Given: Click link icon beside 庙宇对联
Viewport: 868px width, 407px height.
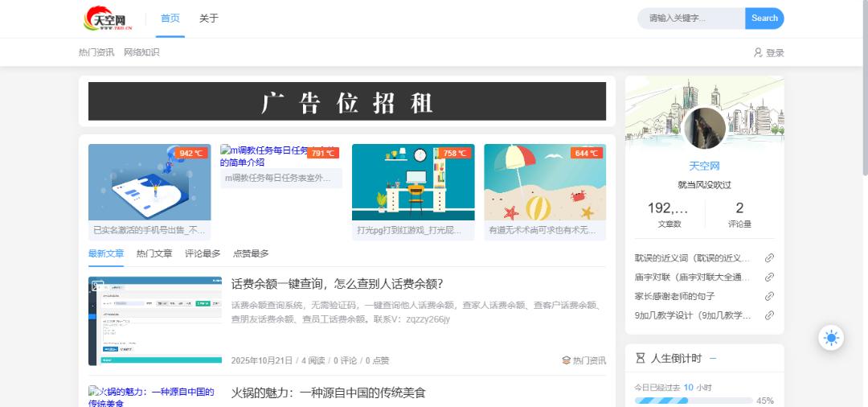Looking at the screenshot, I should (769, 277).
